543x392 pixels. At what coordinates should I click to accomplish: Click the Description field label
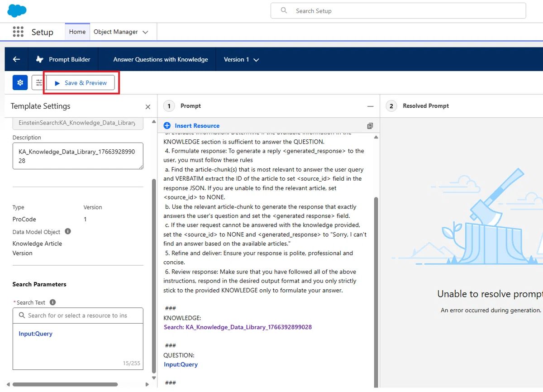point(27,138)
